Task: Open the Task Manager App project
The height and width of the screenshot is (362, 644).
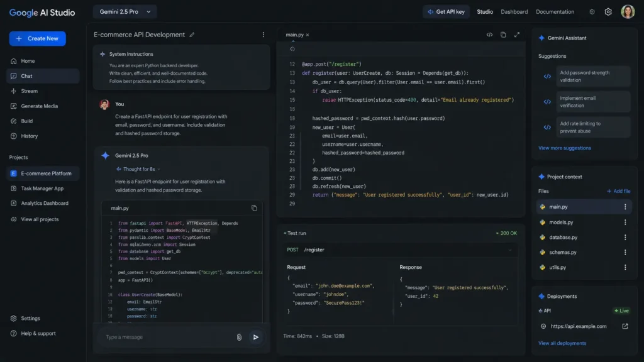Action: pos(43,189)
